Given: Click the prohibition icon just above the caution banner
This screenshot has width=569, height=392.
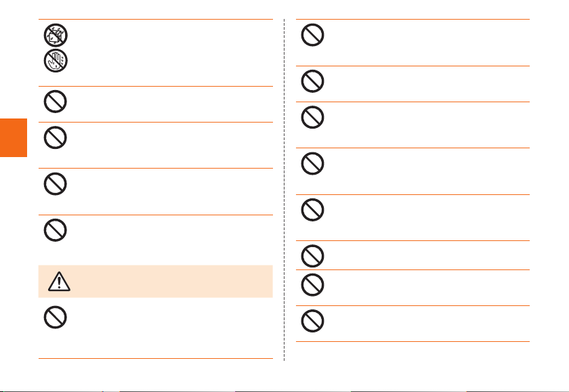Looking at the screenshot, I should 55,230.
